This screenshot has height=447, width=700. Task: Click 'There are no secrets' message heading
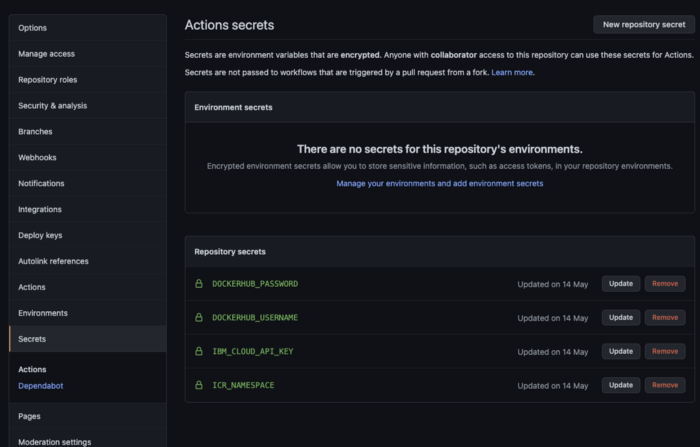click(440, 149)
